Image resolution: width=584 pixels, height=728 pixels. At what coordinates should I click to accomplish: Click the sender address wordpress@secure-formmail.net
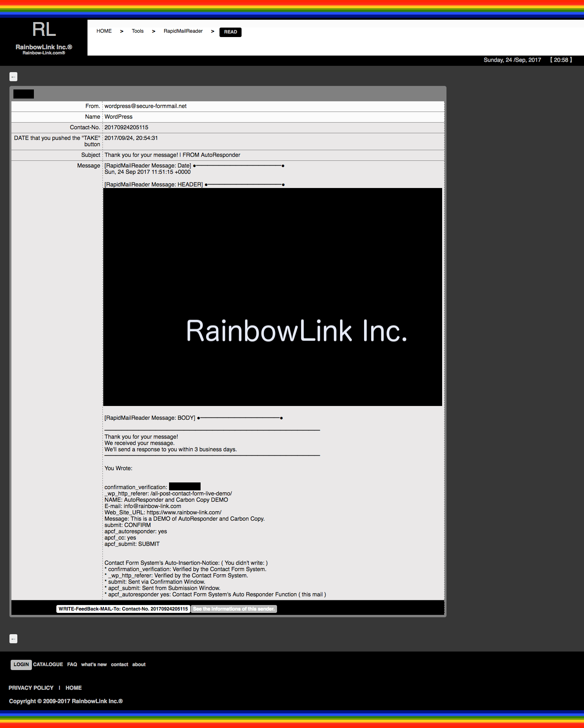point(145,106)
